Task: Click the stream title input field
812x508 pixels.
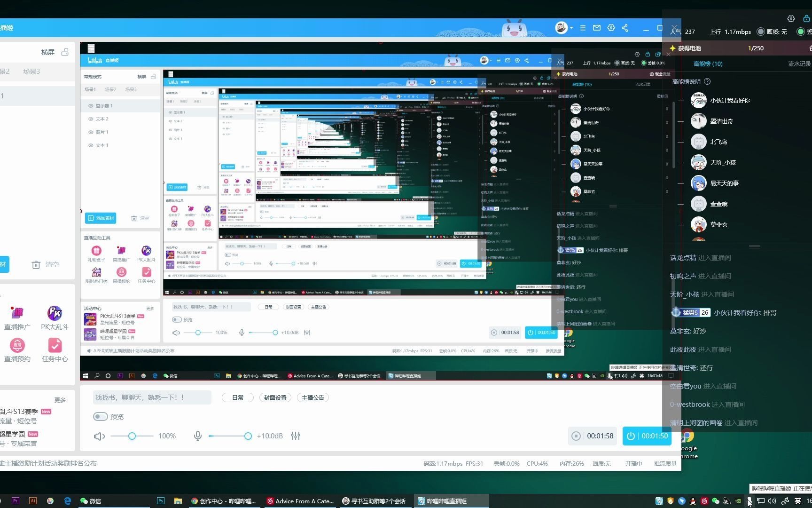Action: coord(152,397)
